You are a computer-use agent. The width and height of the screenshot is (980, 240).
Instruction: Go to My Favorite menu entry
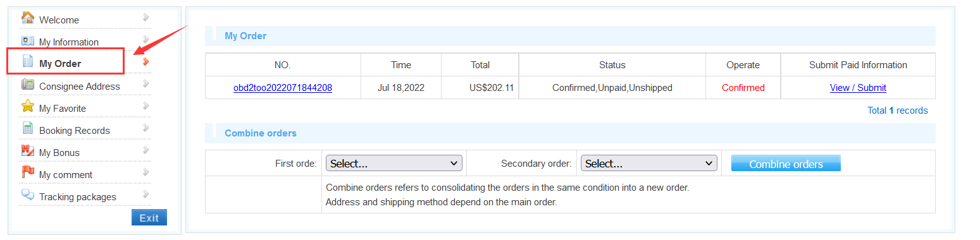click(63, 109)
